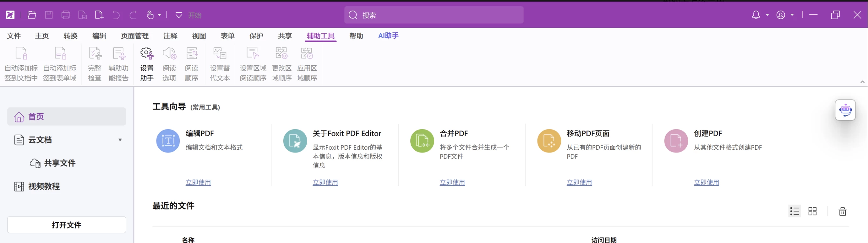Click the 合并PDF circular icon

pos(422,141)
